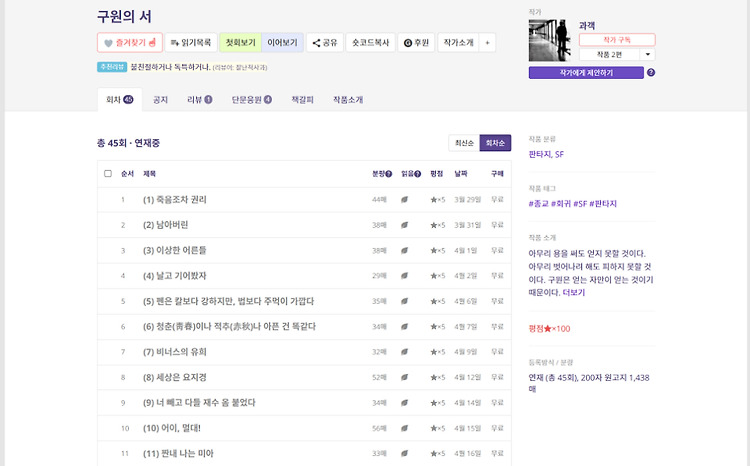Click the 평점 column header
Image resolution: width=750 pixels, height=466 pixels.
[437, 174]
